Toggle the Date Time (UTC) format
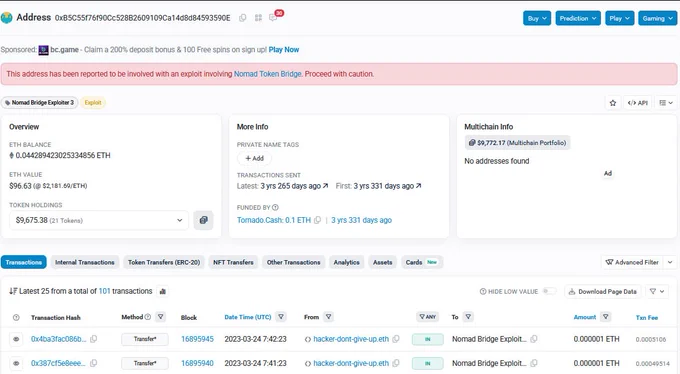Screen dimensions: 680x374 (248, 317)
